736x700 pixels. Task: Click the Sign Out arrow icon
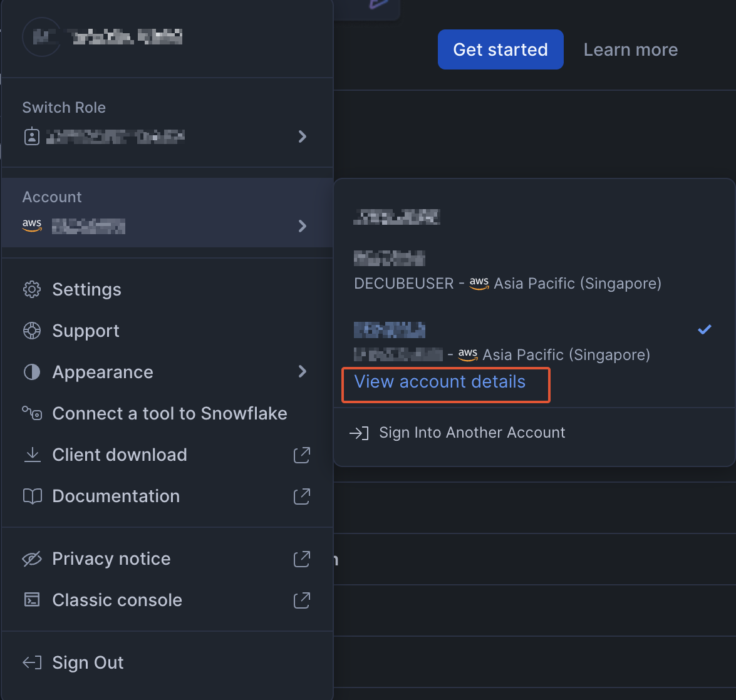pyautogui.click(x=32, y=662)
